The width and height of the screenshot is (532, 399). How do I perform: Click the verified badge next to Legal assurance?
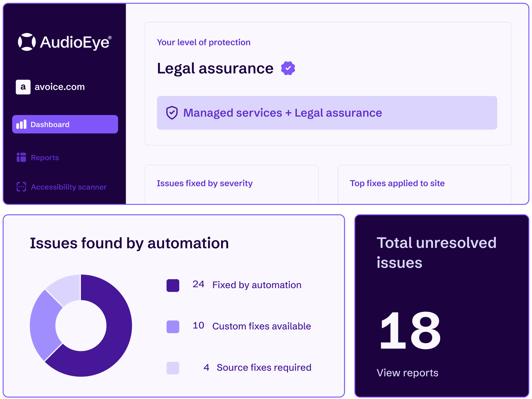288,68
